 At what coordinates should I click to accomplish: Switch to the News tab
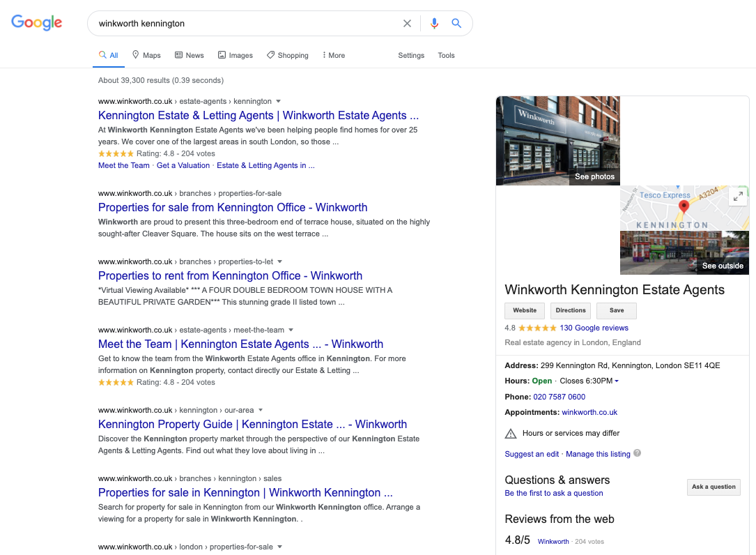(189, 56)
